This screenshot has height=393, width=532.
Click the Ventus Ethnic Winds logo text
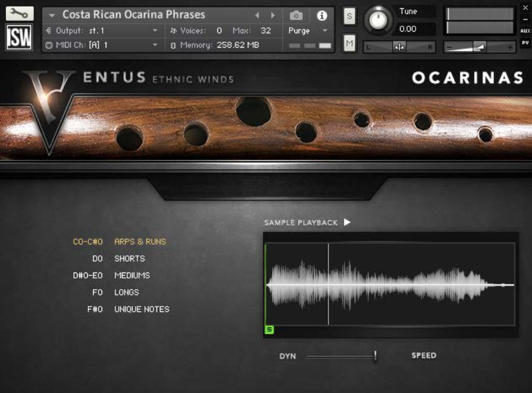click(158, 78)
